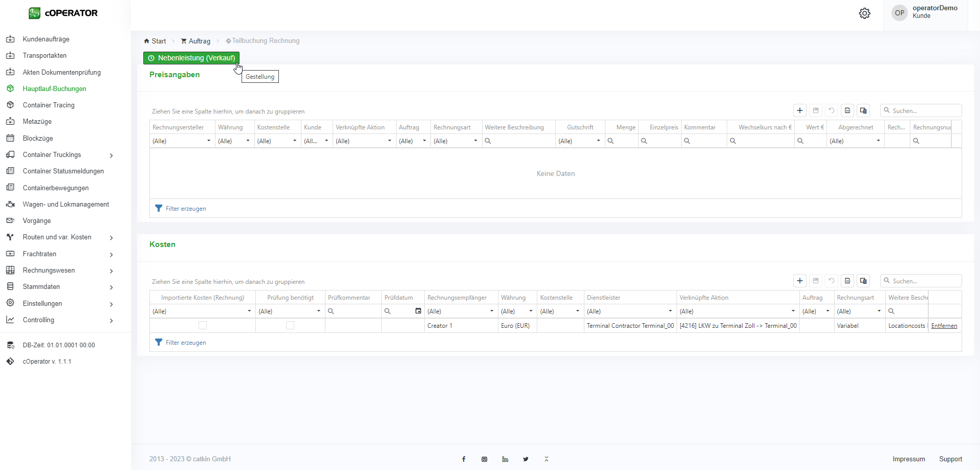Open column chooser for Kosten table
This screenshot has height=470, width=980.
point(863,281)
